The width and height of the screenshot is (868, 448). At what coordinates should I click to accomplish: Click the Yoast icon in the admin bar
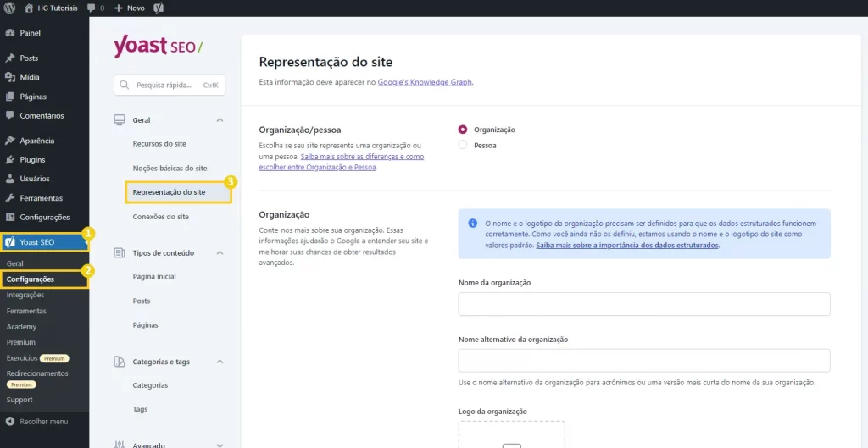(x=159, y=8)
